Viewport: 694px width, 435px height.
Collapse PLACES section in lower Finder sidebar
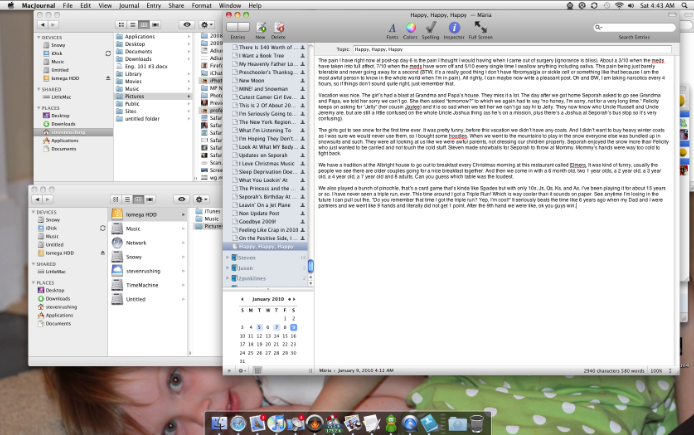[x=34, y=282]
